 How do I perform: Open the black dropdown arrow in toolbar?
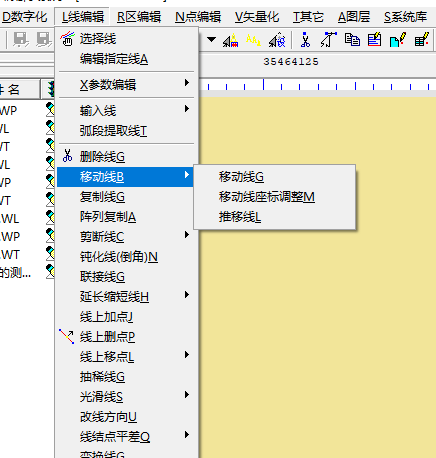(211, 40)
